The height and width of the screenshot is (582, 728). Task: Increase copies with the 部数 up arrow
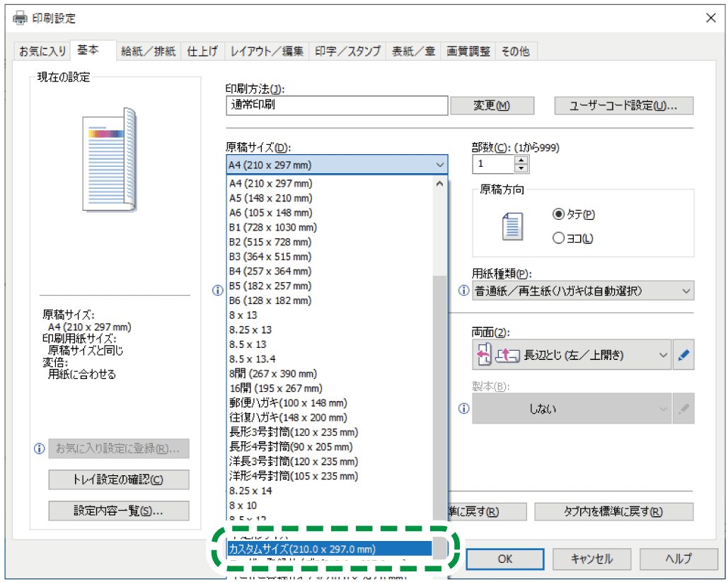pyautogui.click(x=521, y=160)
